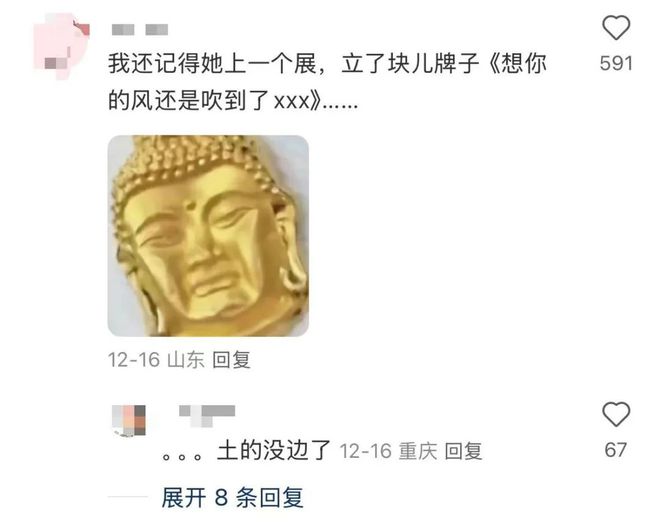
Task: Reply to the comment from 重庆
Action: [x=463, y=451]
